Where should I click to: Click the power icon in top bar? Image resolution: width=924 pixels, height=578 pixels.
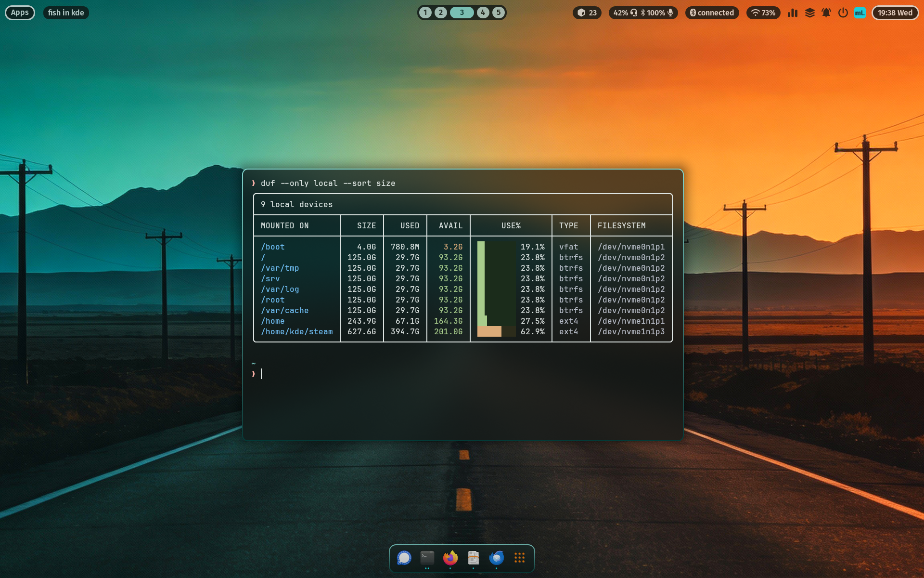click(x=843, y=13)
